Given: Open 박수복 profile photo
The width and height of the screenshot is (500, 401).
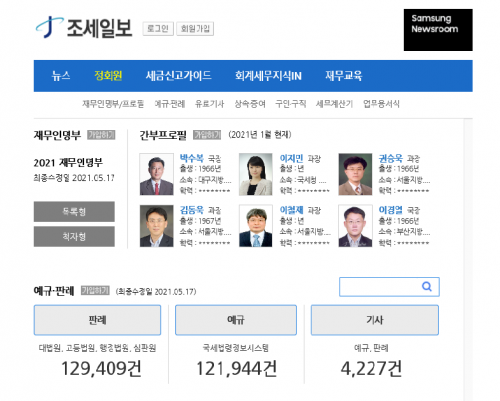Looking at the screenshot, I should click(157, 174).
